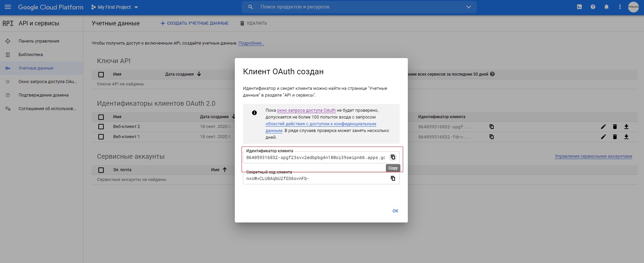Viewport: 644px width, 263px height.
Task: Click the key icon for Учетные данные
Action: tap(8, 68)
